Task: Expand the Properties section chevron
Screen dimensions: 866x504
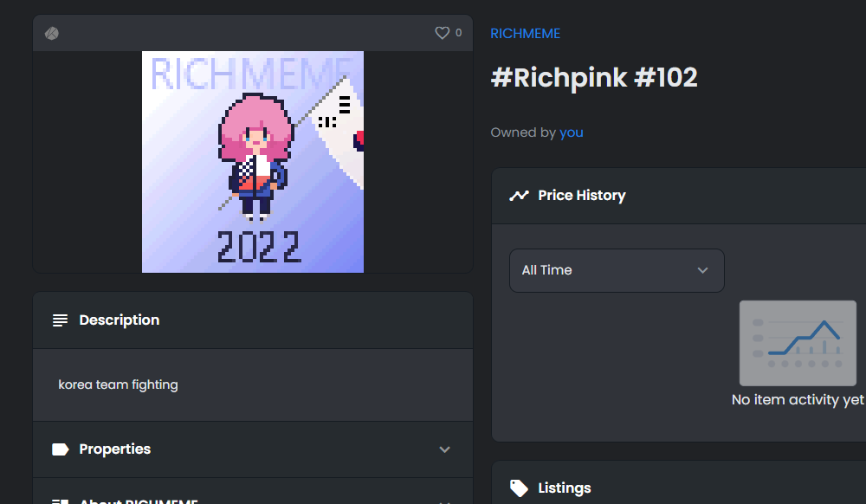Action: 444,449
